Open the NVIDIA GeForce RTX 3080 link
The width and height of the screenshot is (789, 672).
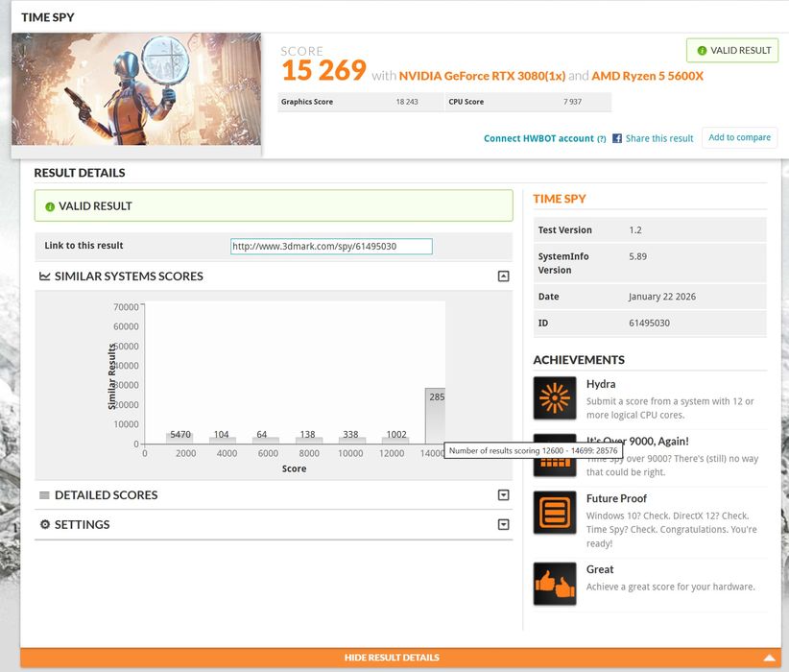point(482,76)
